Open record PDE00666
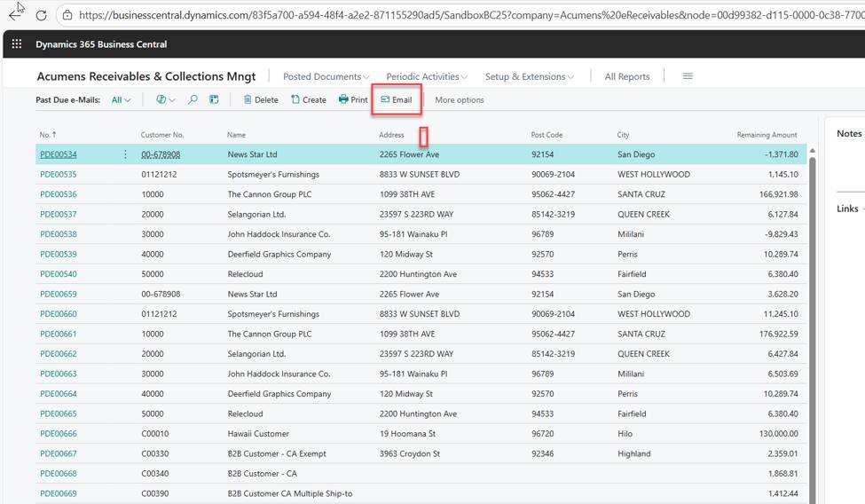 point(58,434)
